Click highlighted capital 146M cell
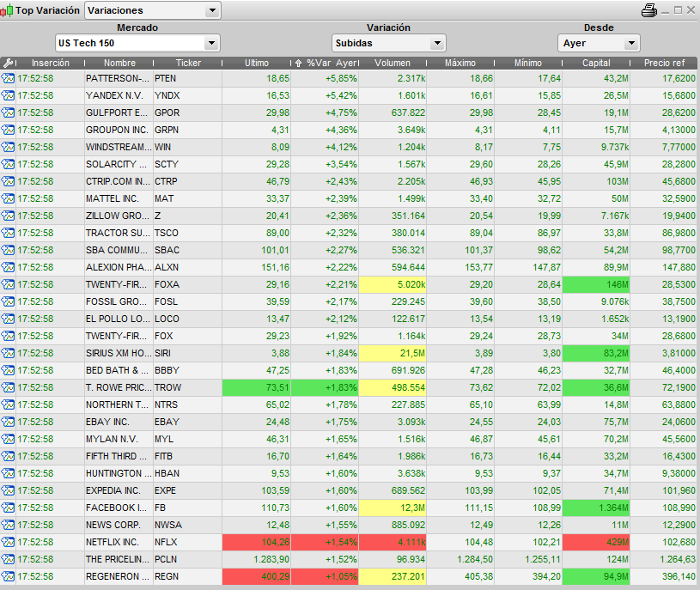The width and height of the screenshot is (700, 590). (596, 285)
